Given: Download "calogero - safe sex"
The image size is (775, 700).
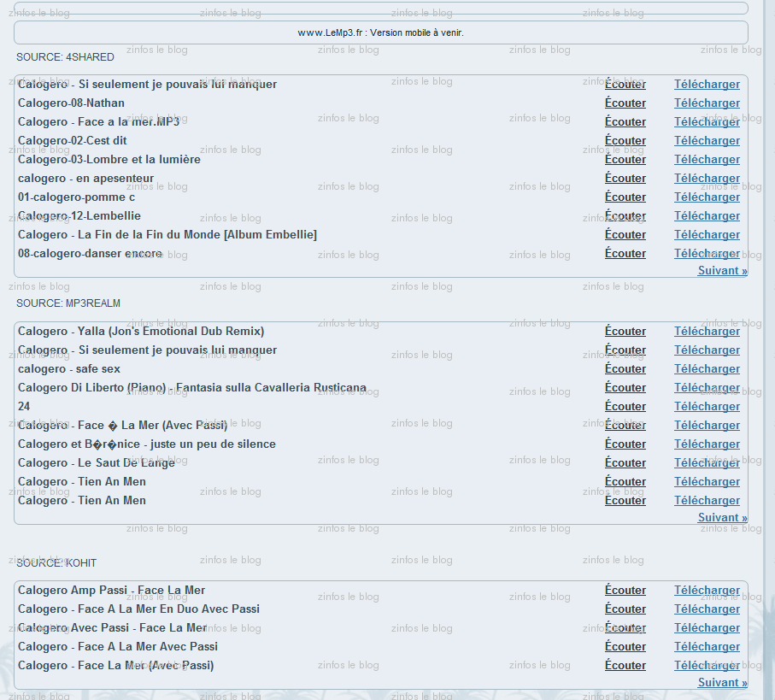Looking at the screenshot, I should [x=707, y=368].
